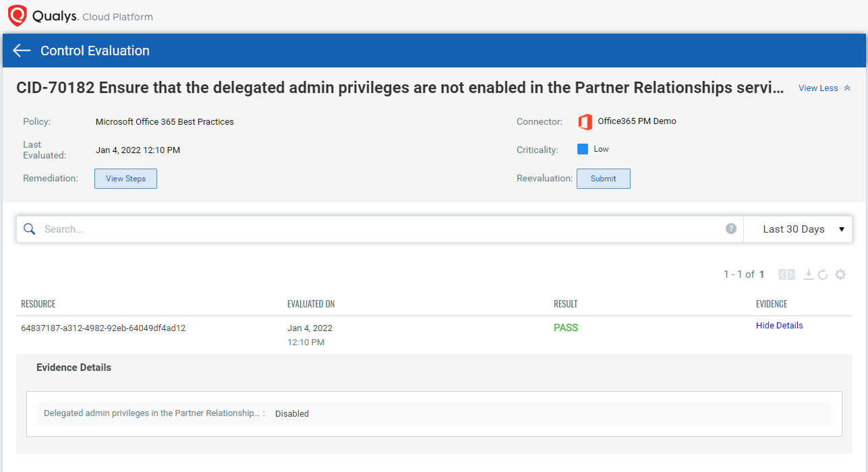Click the RESOURCE column header

38,304
